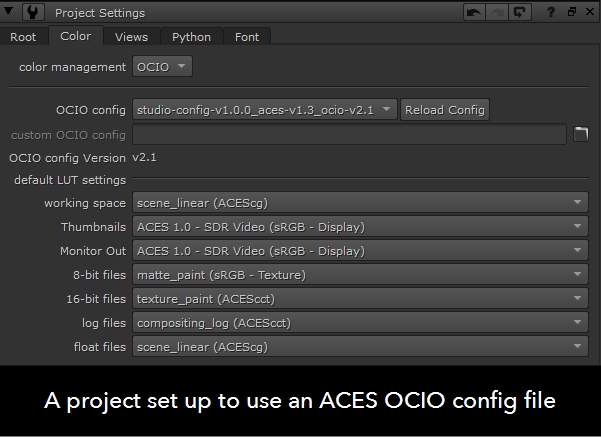This screenshot has height=446, width=601.
Task: Open the 8-bit files colorspace dropdown
Action: click(x=360, y=275)
